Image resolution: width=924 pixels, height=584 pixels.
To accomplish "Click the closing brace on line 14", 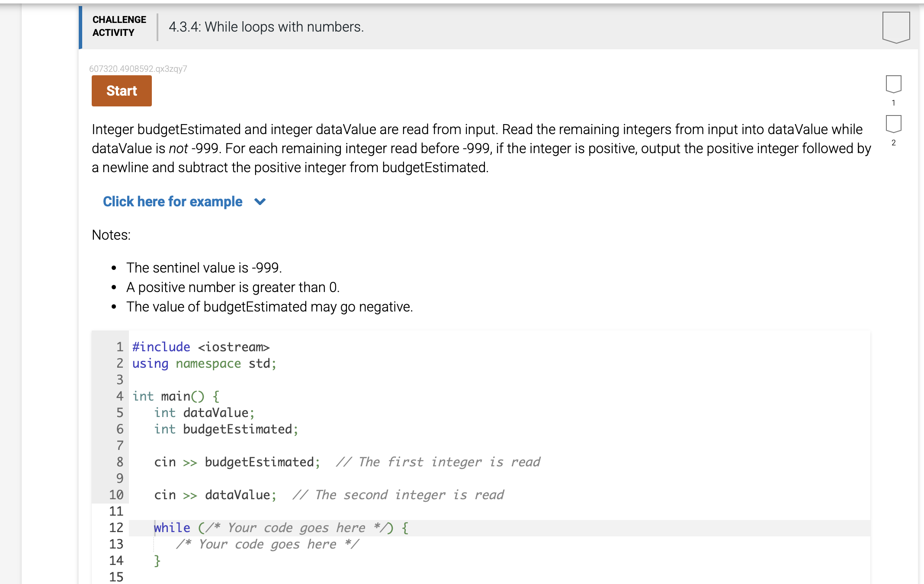I will [x=157, y=561].
